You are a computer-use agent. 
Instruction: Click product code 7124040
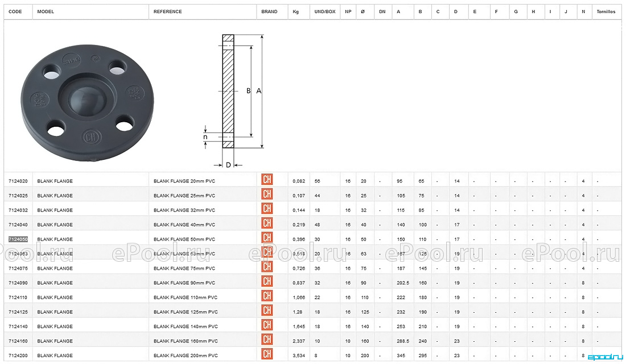(18, 225)
